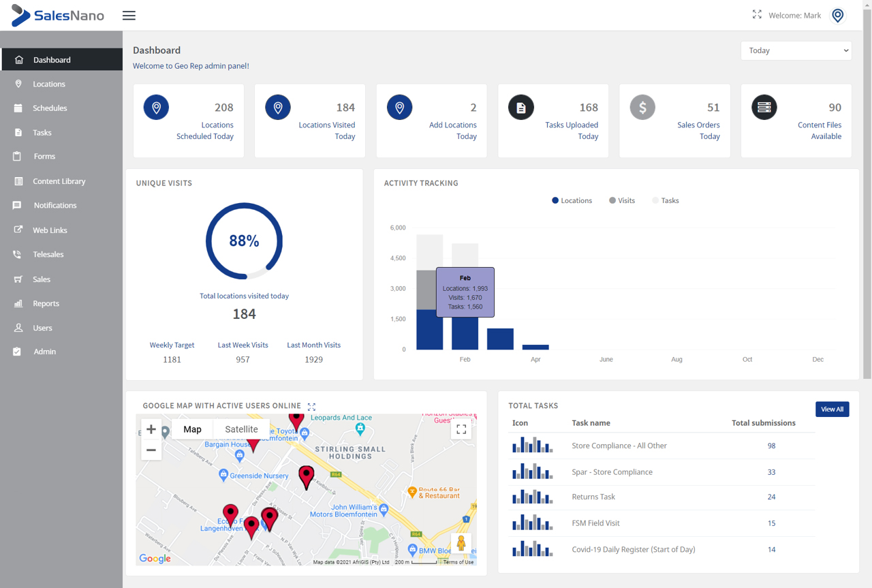Image resolution: width=872 pixels, height=588 pixels.
Task: Open the Dashboard menu item
Action: pos(61,60)
